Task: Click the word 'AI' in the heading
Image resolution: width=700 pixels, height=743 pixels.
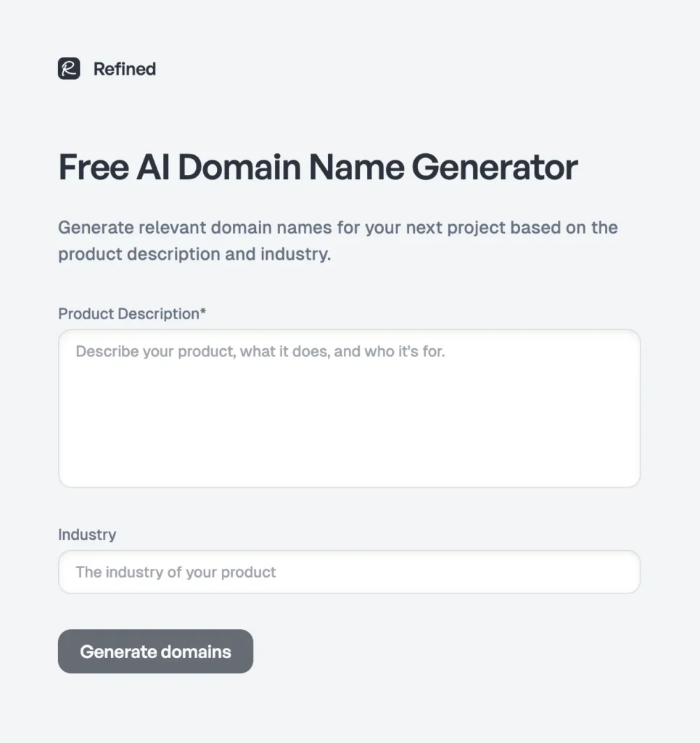Action: tap(153, 168)
